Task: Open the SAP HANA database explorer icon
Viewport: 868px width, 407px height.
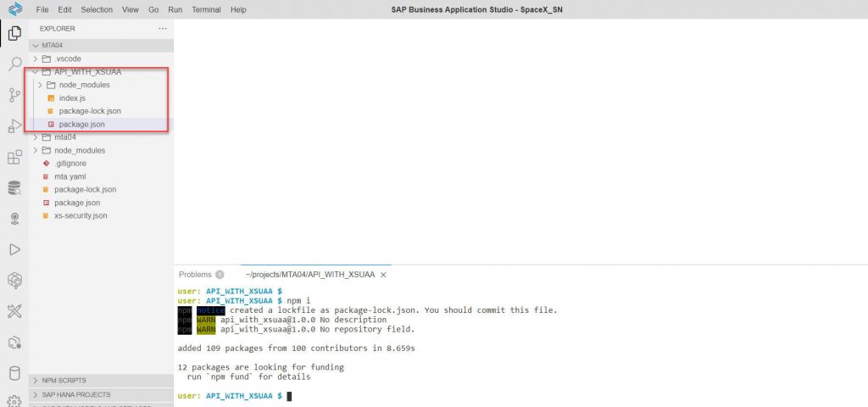Action: coord(15,188)
